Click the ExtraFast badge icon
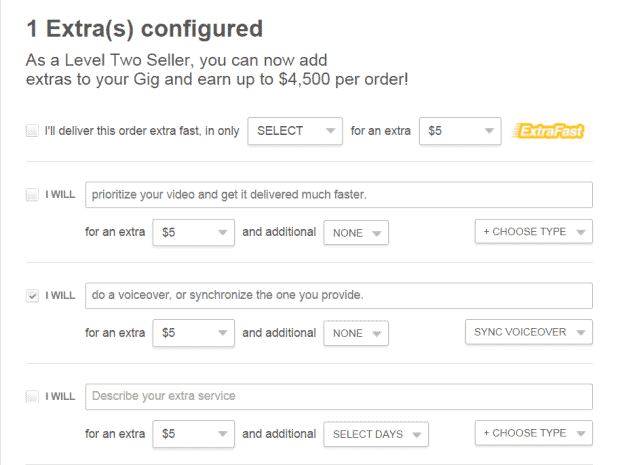The image size is (618, 465). click(548, 131)
